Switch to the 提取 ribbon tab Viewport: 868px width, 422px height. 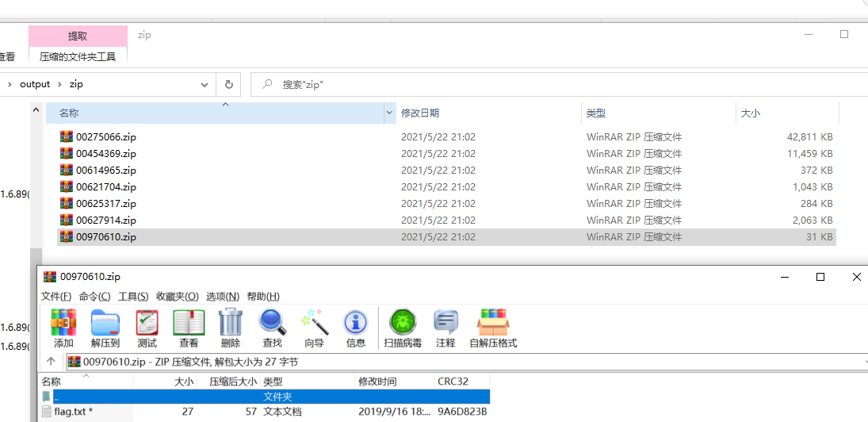[x=78, y=36]
